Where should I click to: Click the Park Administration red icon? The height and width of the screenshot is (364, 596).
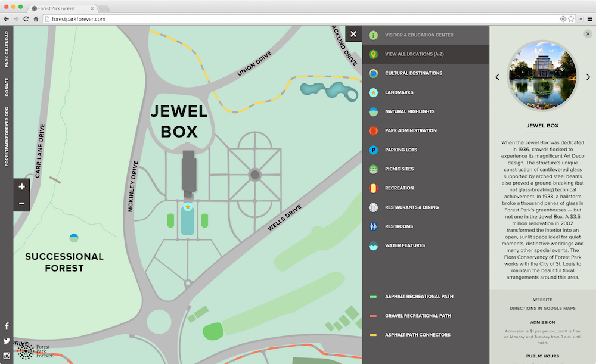click(373, 130)
